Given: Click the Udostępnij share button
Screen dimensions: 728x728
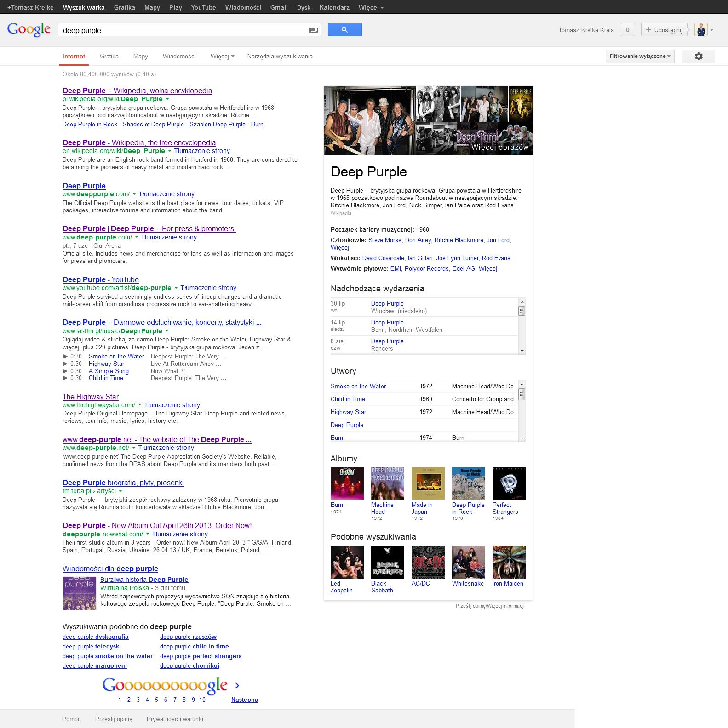Looking at the screenshot, I should [664, 30].
